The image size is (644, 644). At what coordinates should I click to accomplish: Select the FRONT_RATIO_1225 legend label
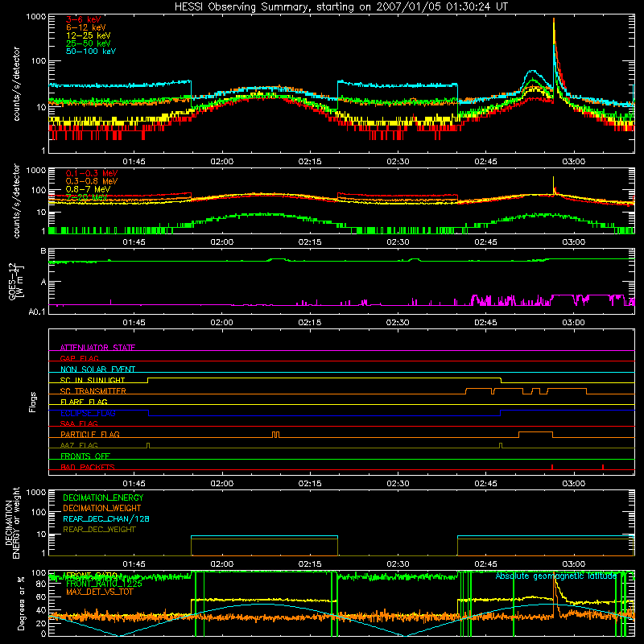click(x=104, y=584)
